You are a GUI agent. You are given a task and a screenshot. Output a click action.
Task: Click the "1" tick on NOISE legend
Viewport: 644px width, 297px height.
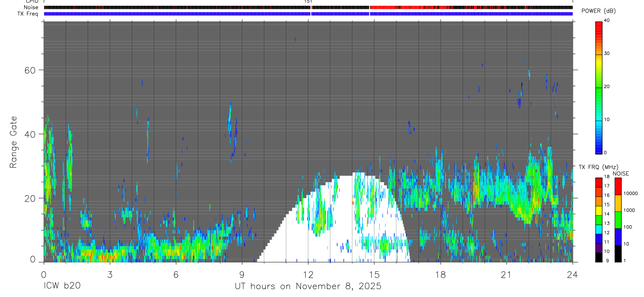[x=625, y=260]
